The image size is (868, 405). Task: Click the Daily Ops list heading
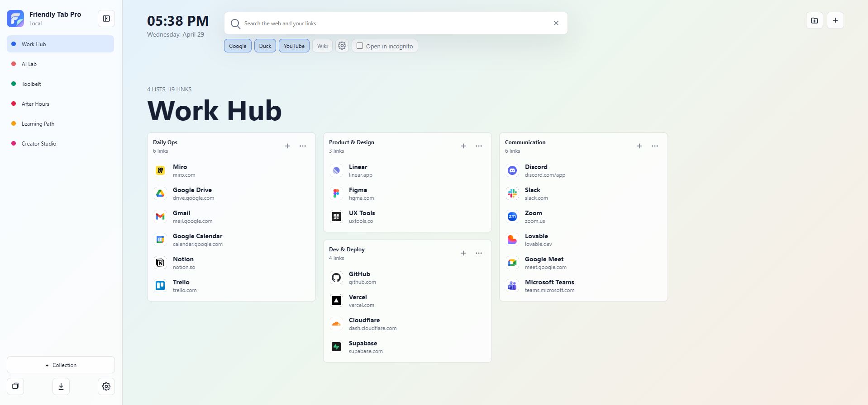pyautogui.click(x=165, y=142)
